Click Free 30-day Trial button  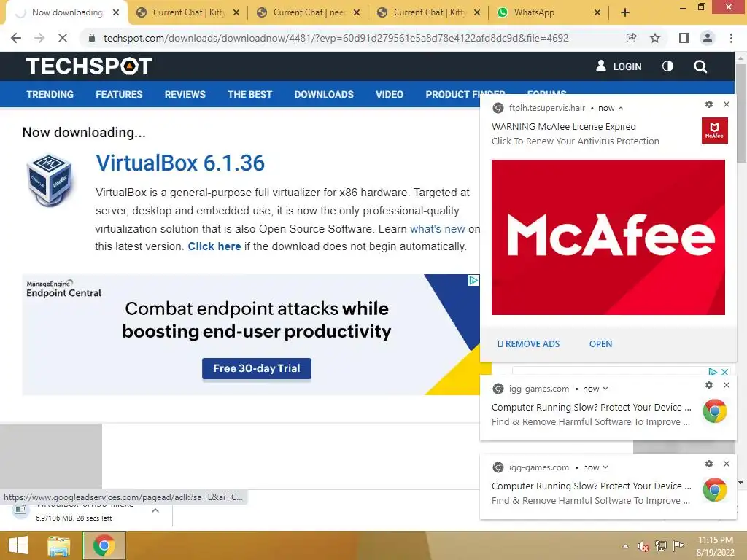[x=256, y=368]
